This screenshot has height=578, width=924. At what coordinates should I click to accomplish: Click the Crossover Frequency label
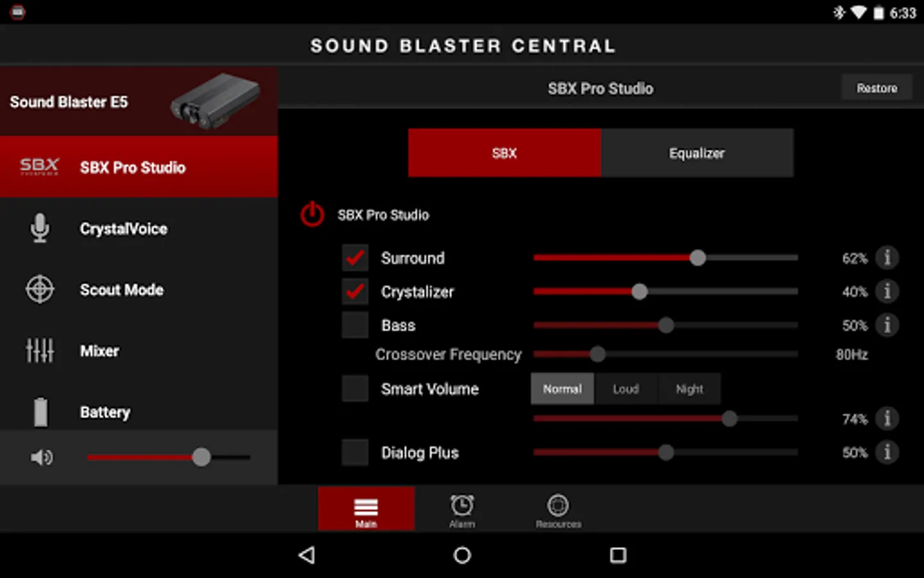click(x=449, y=355)
